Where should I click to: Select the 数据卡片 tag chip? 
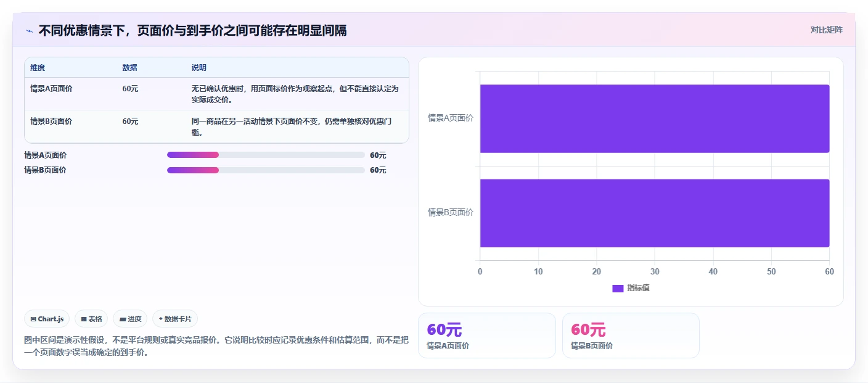click(175, 319)
